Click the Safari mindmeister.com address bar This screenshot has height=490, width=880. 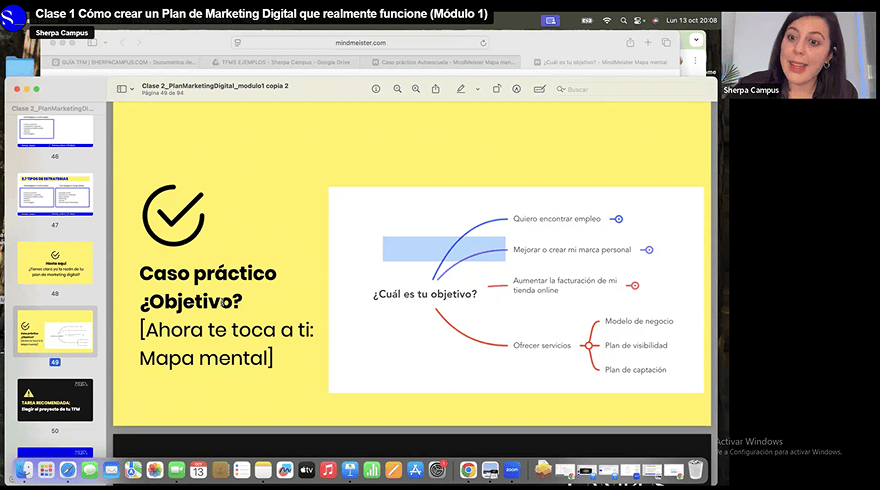pos(360,43)
